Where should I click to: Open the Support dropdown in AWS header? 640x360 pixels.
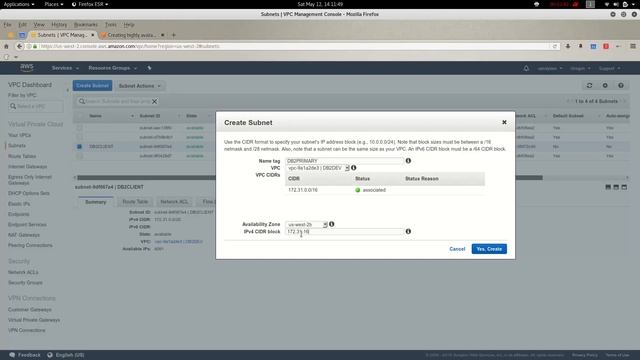tap(609, 68)
